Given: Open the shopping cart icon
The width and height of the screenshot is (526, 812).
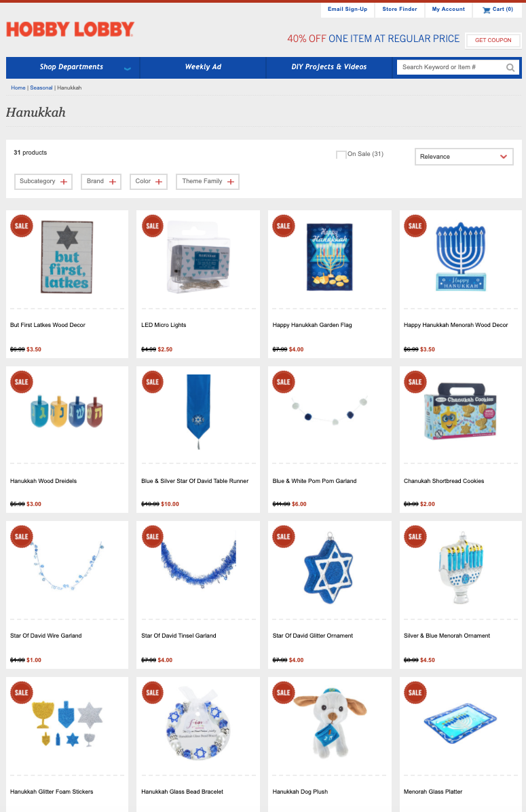Looking at the screenshot, I should (x=486, y=10).
